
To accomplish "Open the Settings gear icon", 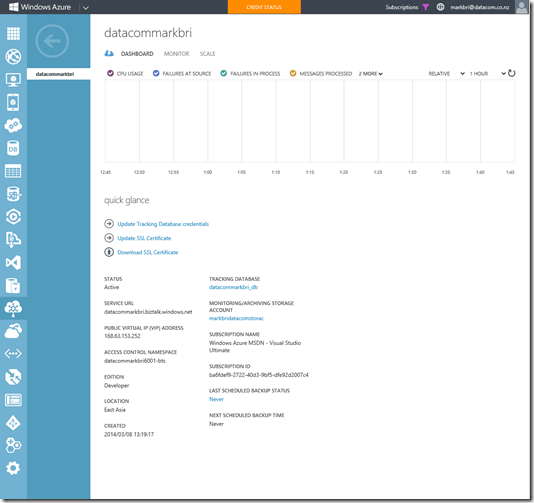I will point(13,468).
